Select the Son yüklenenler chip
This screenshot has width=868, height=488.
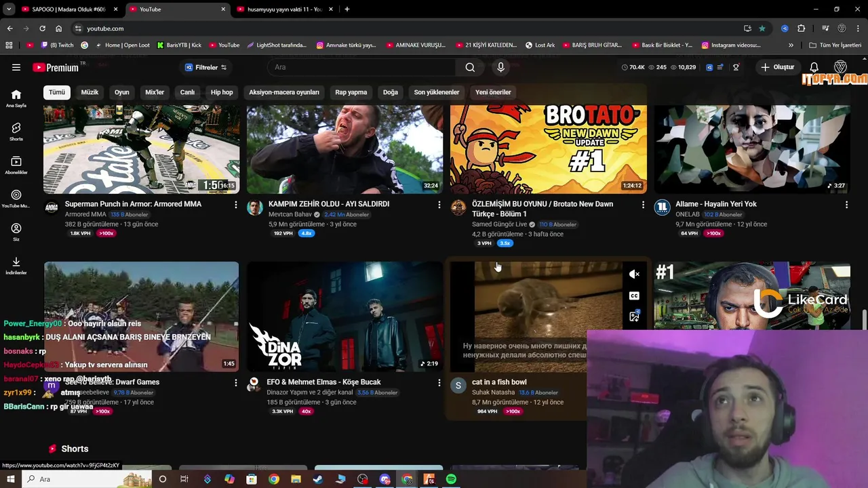[437, 92]
